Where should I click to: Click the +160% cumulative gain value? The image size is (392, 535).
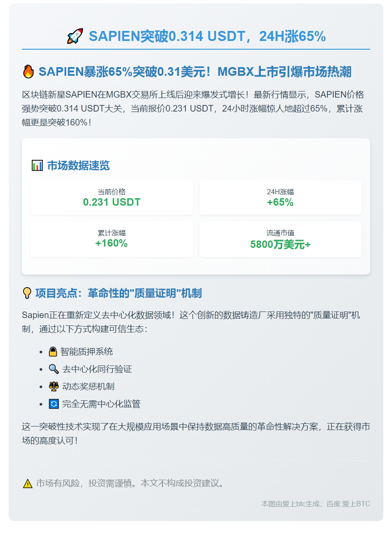(112, 243)
